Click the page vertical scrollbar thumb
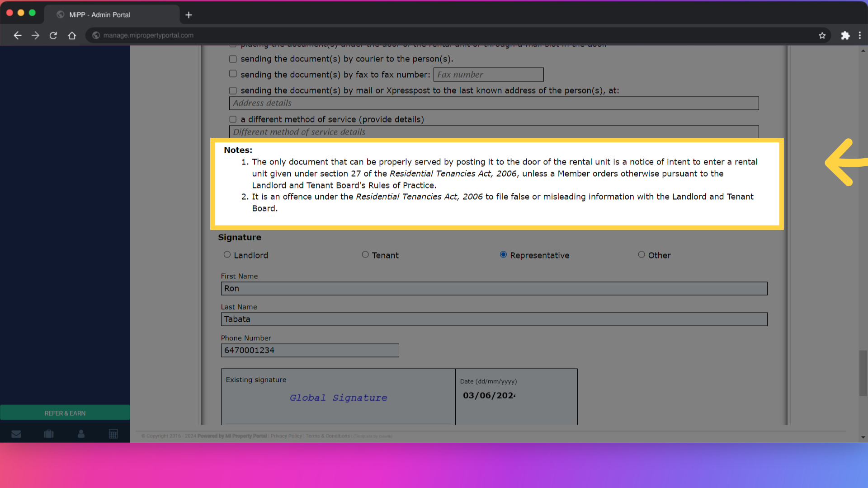Screen dimensions: 868x488 click(x=863, y=373)
